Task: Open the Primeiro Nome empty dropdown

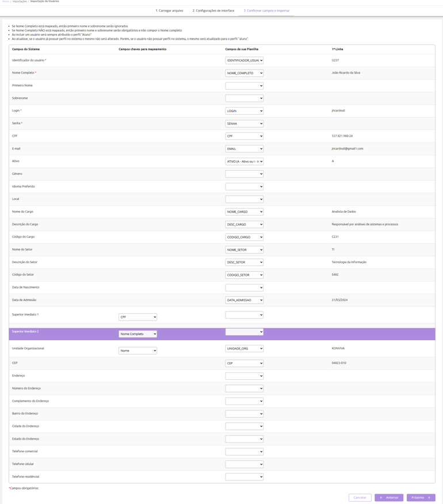Action: [244, 86]
